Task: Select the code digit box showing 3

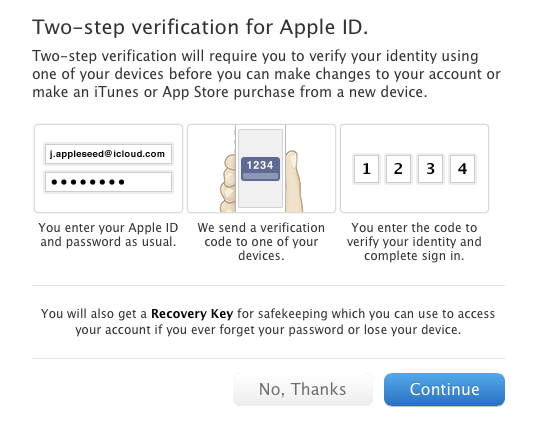Action: click(430, 169)
